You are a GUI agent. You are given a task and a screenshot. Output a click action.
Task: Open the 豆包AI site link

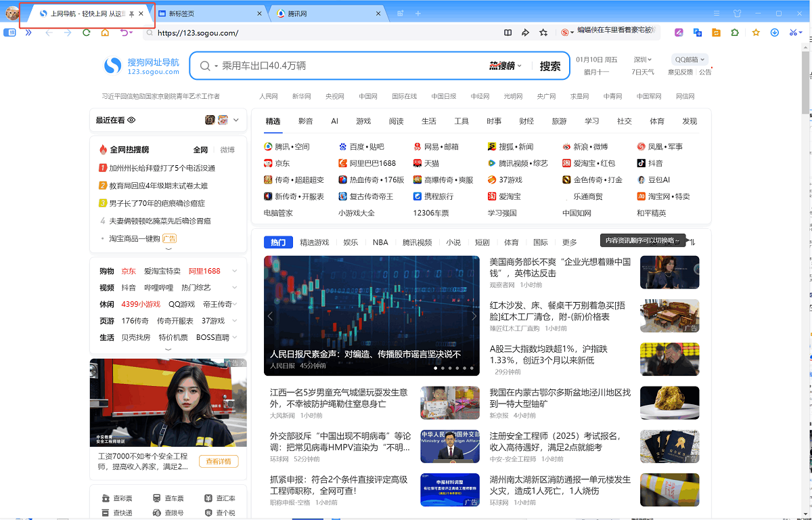pyautogui.click(x=653, y=179)
